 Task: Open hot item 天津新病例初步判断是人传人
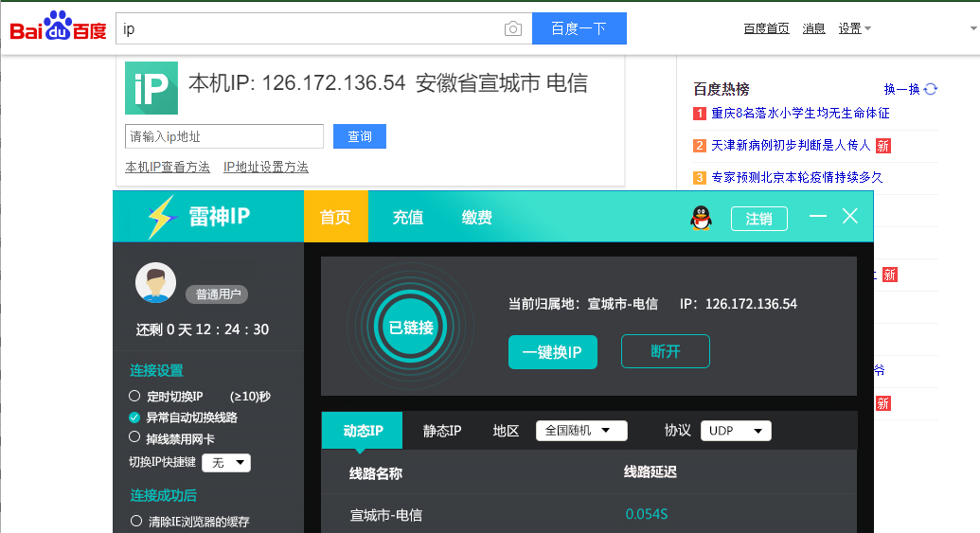[x=791, y=145]
